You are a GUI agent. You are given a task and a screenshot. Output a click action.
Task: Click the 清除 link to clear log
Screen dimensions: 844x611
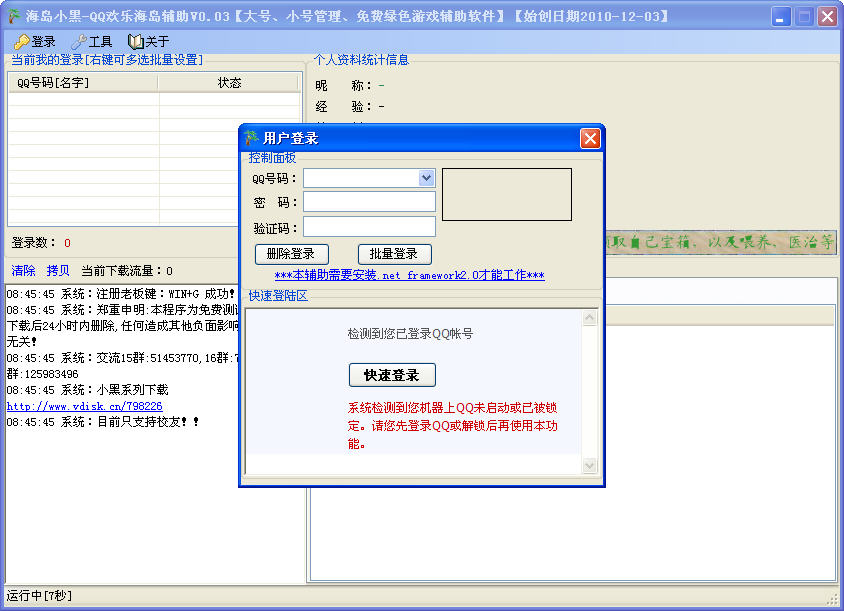(23, 271)
